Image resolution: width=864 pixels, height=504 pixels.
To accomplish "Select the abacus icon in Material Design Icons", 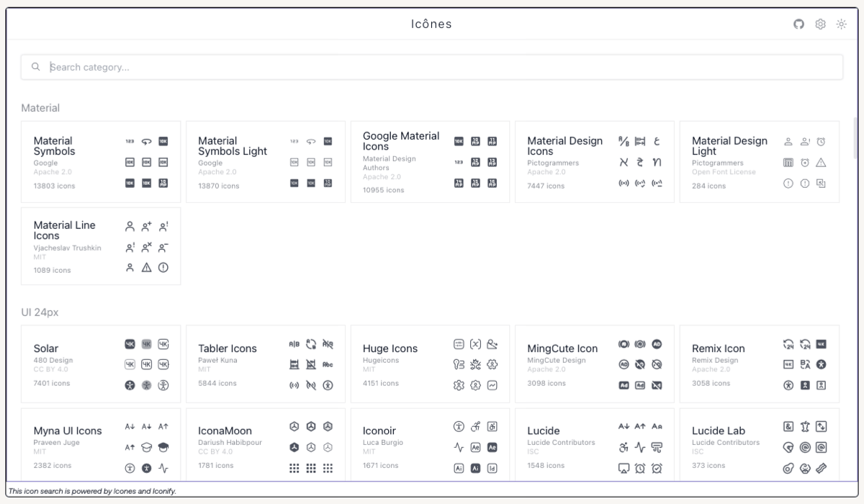I will 640,142.
